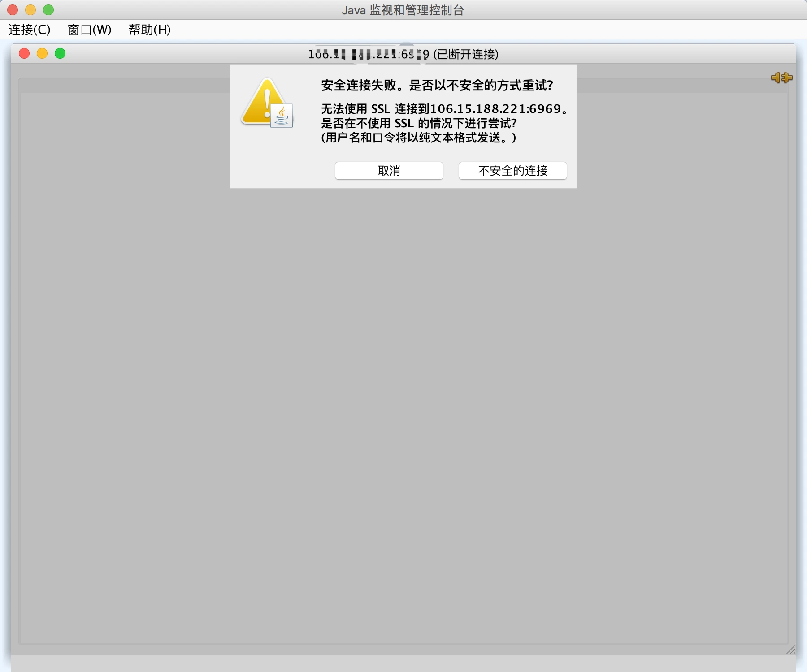Minimize the main Java console window
The height and width of the screenshot is (672, 807).
click(30, 9)
